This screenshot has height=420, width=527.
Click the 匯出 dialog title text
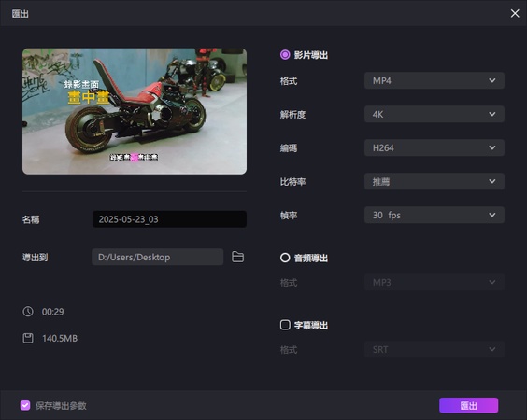pos(21,14)
